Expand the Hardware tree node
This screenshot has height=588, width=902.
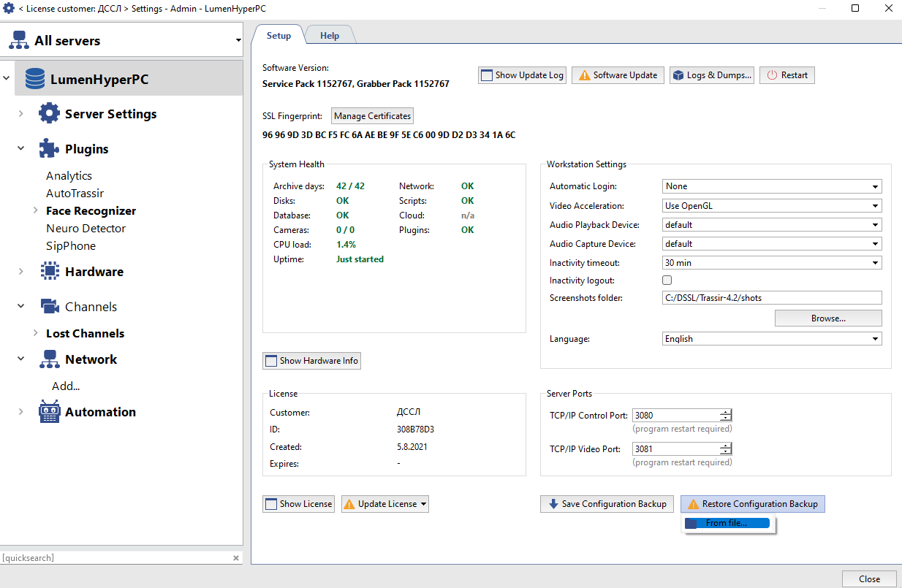[21, 272]
